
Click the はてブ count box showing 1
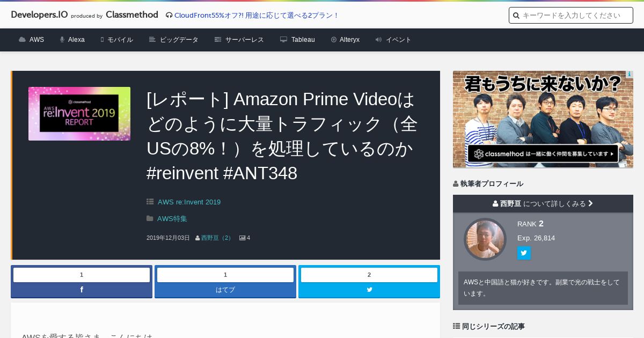pyautogui.click(x=225, y=275)
